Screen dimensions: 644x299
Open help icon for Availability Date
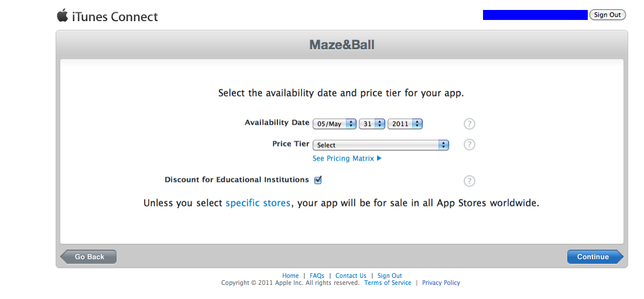pos(469,124)
